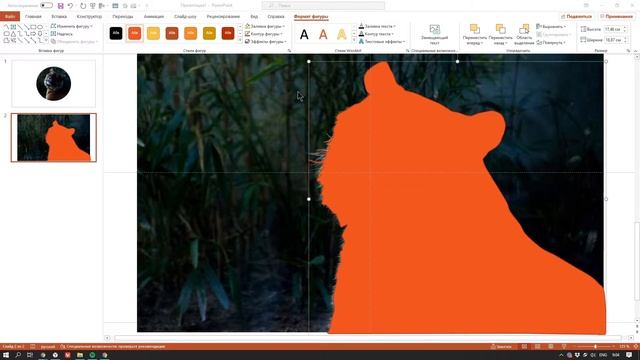This screenshot has height=360, width=640.
Task: Apply the dark red-orange shape style swatch
Action: click(x=228, y=33)
